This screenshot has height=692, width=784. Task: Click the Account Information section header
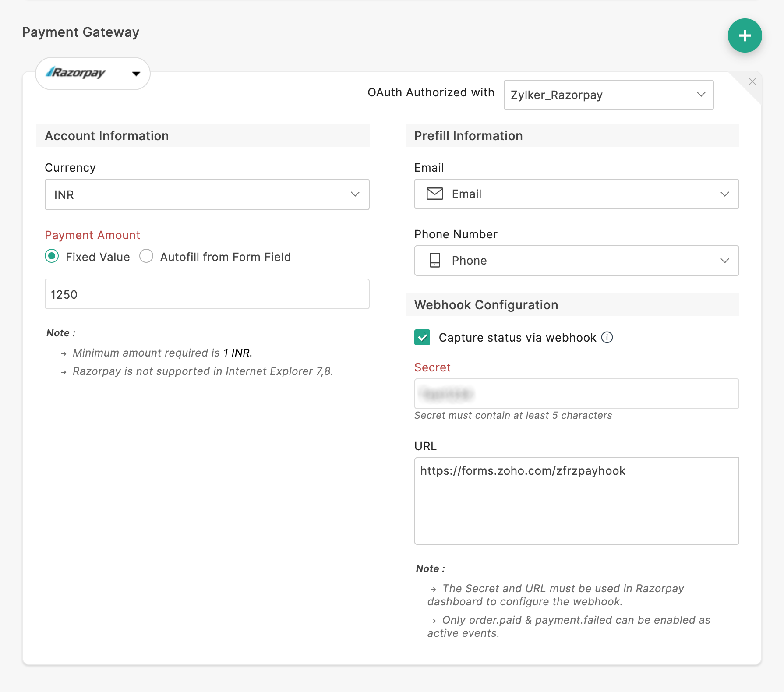click(x=203, y=136)
